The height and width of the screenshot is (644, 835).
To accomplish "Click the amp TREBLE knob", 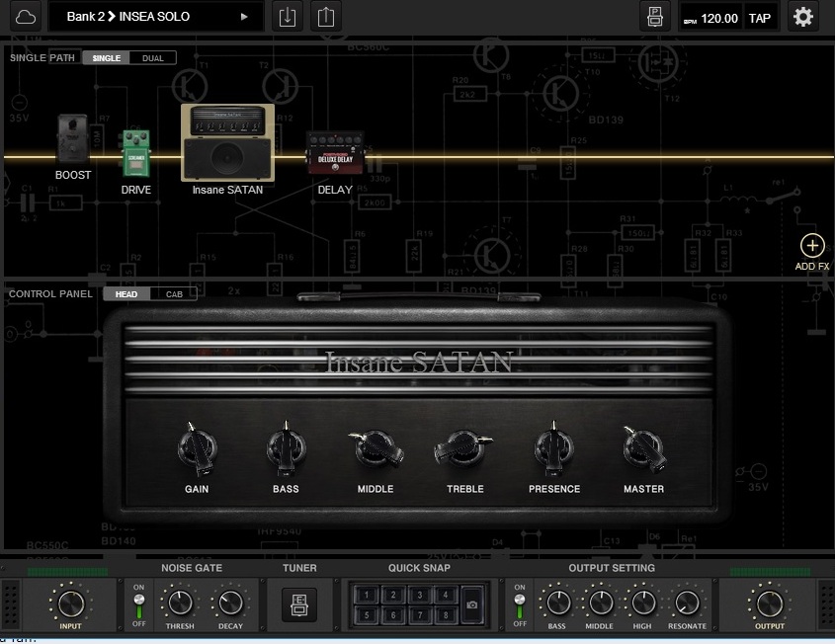I will tap(464, 447).
